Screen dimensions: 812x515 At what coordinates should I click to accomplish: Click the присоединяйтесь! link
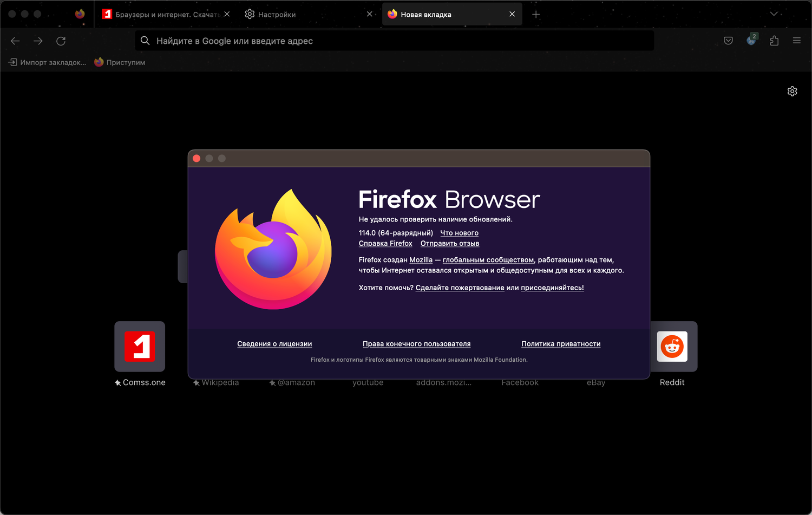pyautogui.click(x=552, y=288)
